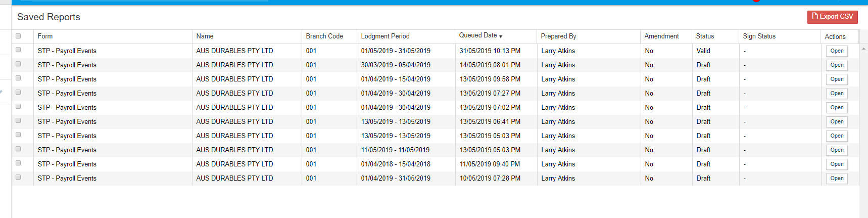868x218 pixels.
Task: Select the checkbox for the Valid status report
Action: [x=18, y=50]
